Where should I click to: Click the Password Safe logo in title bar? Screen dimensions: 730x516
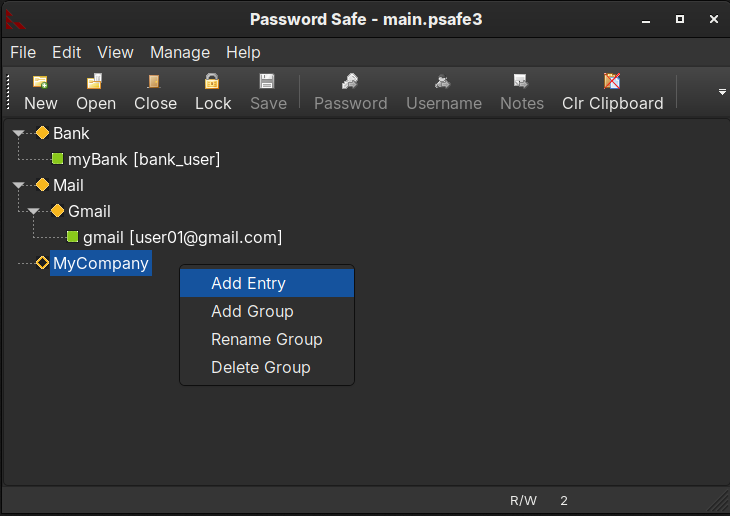[14, 19]
